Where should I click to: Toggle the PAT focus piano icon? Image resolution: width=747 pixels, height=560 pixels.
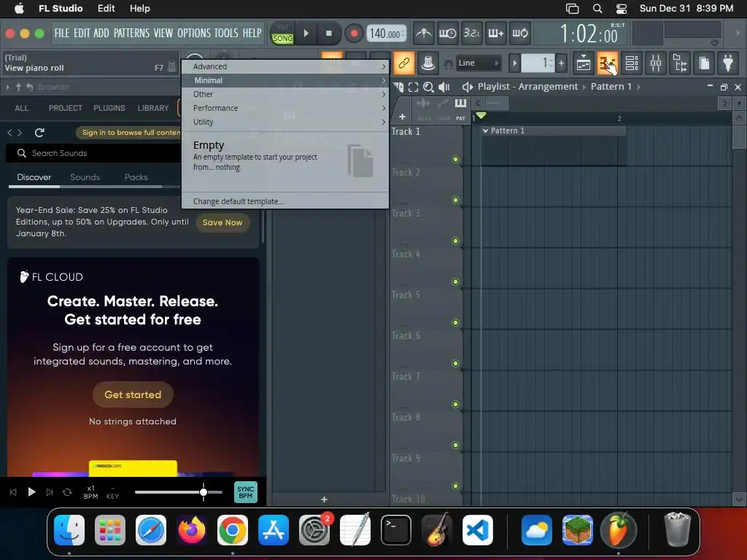(460, 103)
